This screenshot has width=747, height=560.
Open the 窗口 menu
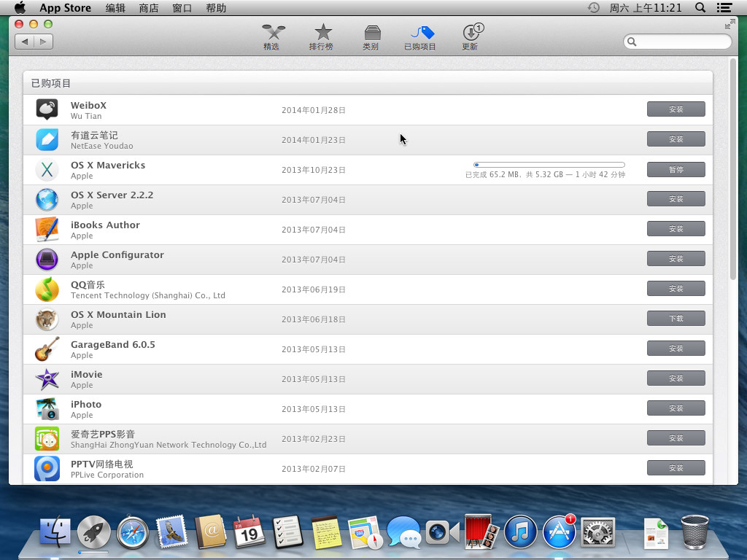point(182,8)
